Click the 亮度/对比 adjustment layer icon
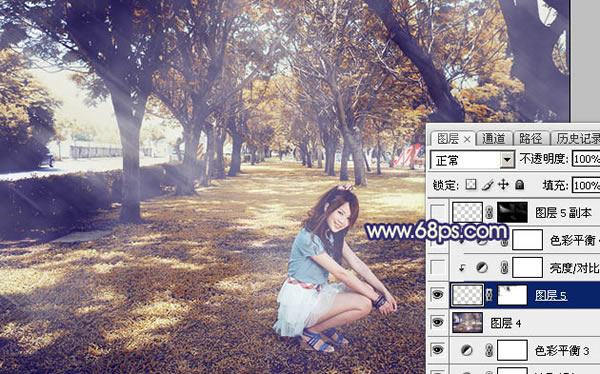Image resolution: width=600 pixels, height=374 pixels. click(482, 268)
